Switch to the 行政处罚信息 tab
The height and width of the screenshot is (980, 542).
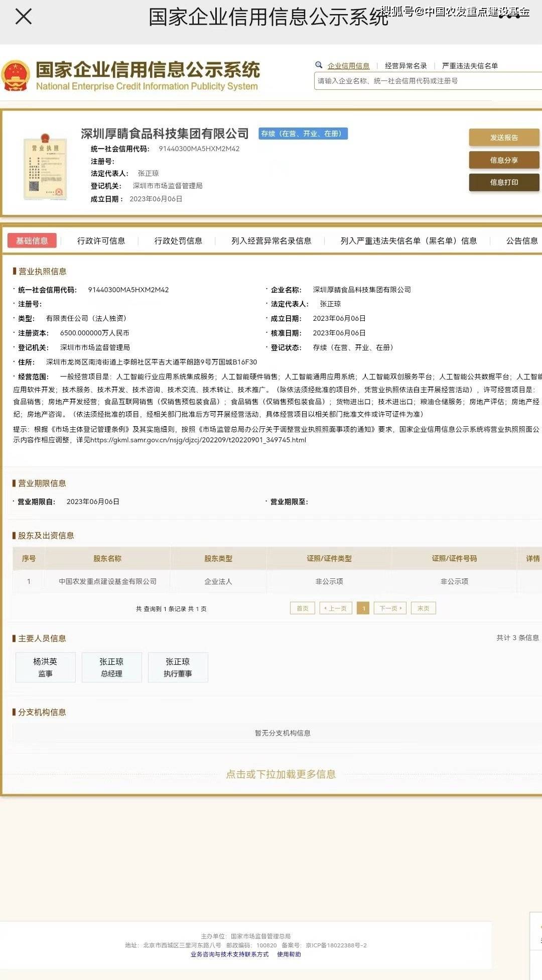[178, 241]
